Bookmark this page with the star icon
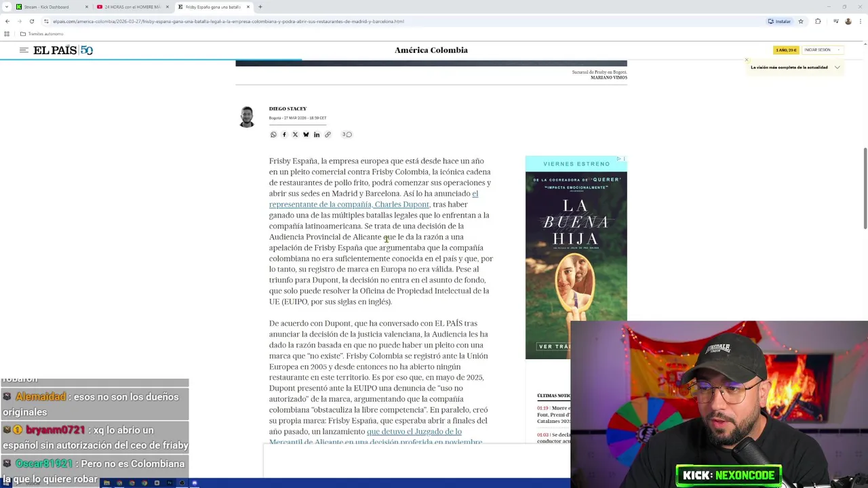868x488 pixels. (801, 21)
